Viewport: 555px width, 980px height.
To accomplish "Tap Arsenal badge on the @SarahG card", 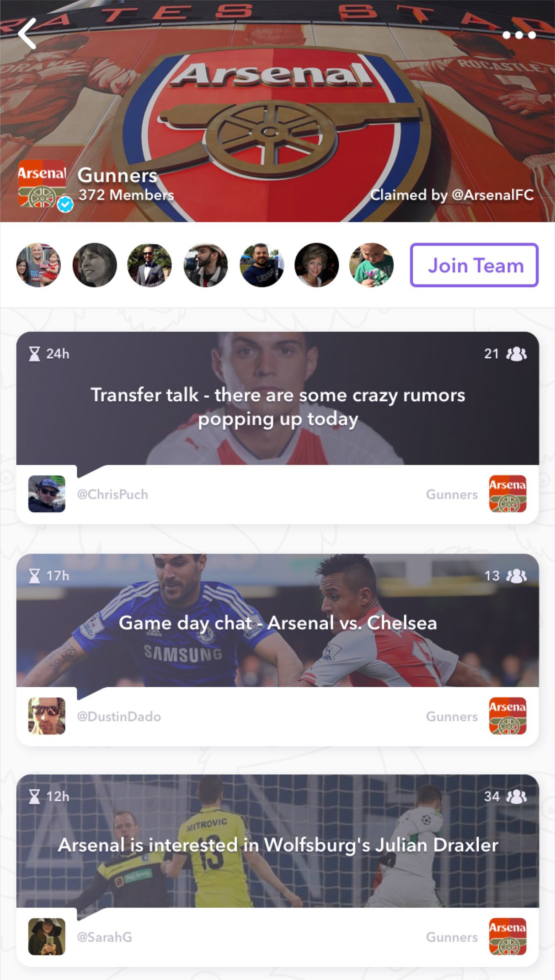I will click(x=507, y=937).
